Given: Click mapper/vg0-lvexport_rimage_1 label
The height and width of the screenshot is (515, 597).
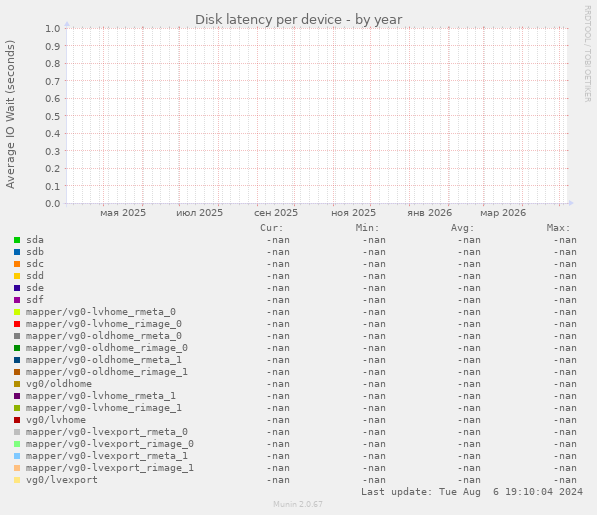Looking at the screenshot, I should coord(110,468).
